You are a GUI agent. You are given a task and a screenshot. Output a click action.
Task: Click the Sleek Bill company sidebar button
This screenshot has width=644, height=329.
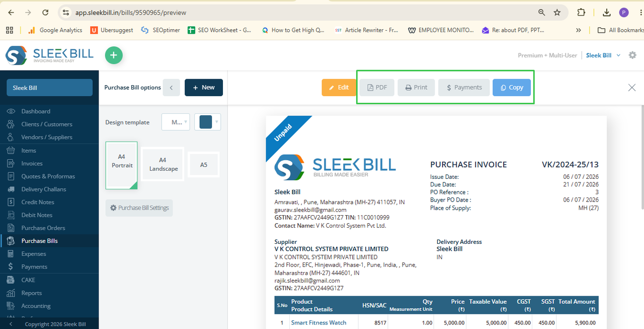(x=49, y=88)
